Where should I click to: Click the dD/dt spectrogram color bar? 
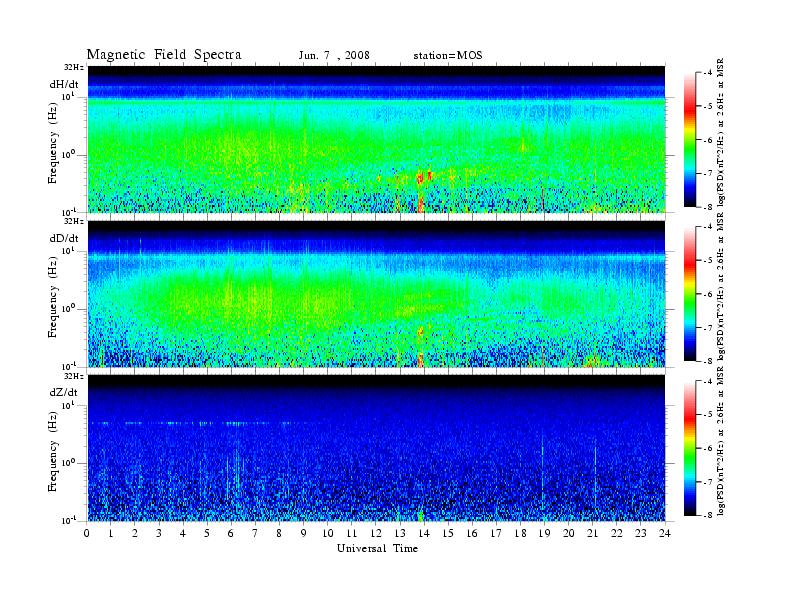(690, 294)
